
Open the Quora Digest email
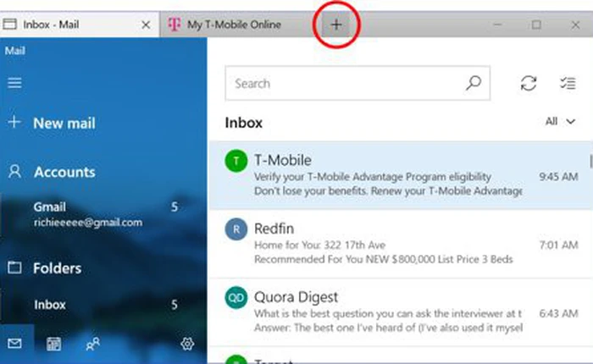[x=401, y=312]
